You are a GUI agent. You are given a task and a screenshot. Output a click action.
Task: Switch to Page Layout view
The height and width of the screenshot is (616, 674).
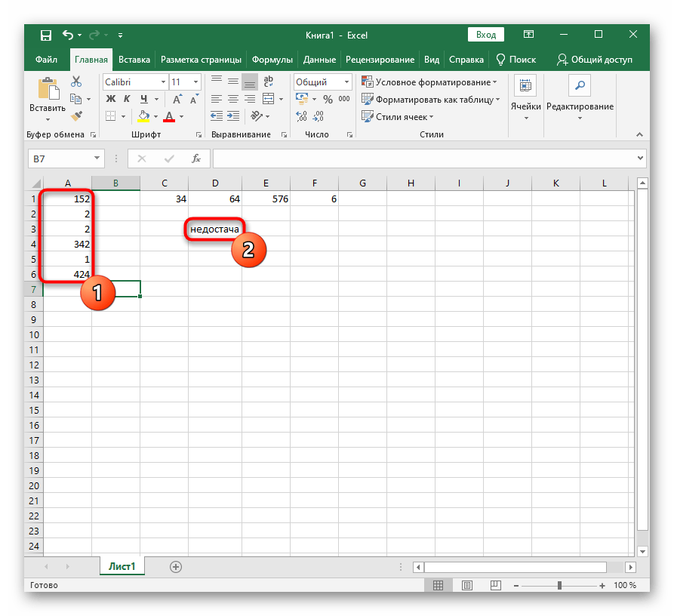466,585
